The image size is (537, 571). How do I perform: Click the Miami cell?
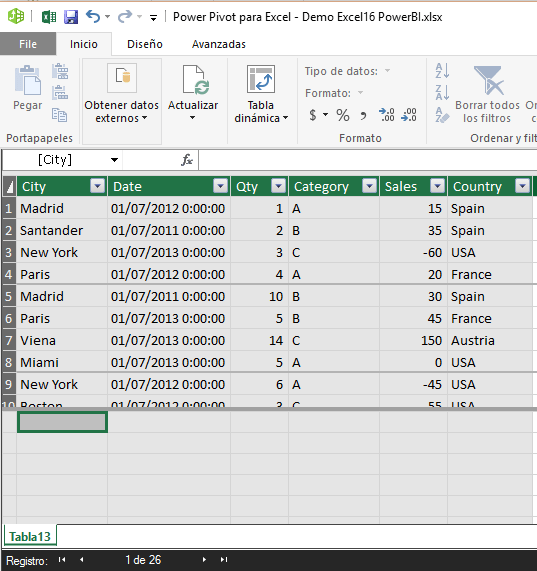click(62, 362)
